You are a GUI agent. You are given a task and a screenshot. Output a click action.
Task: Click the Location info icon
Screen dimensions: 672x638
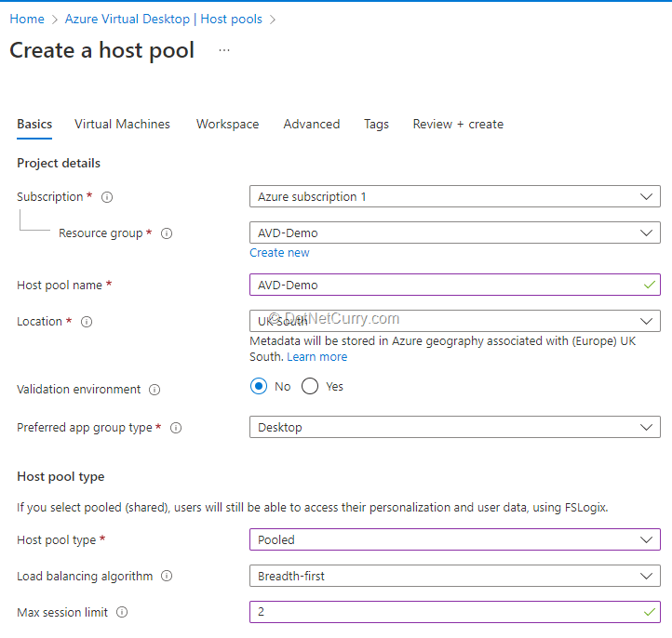(x=87, y=322)
